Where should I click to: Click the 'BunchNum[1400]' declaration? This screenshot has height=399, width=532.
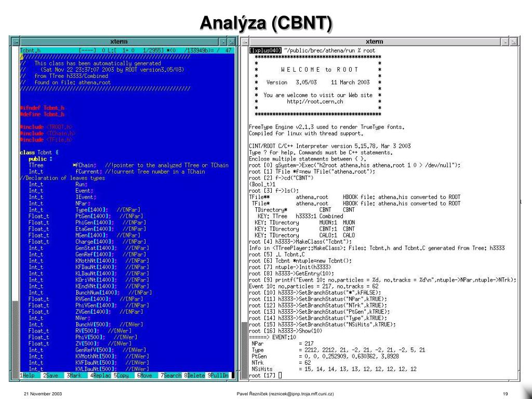(x=97, y=292)
